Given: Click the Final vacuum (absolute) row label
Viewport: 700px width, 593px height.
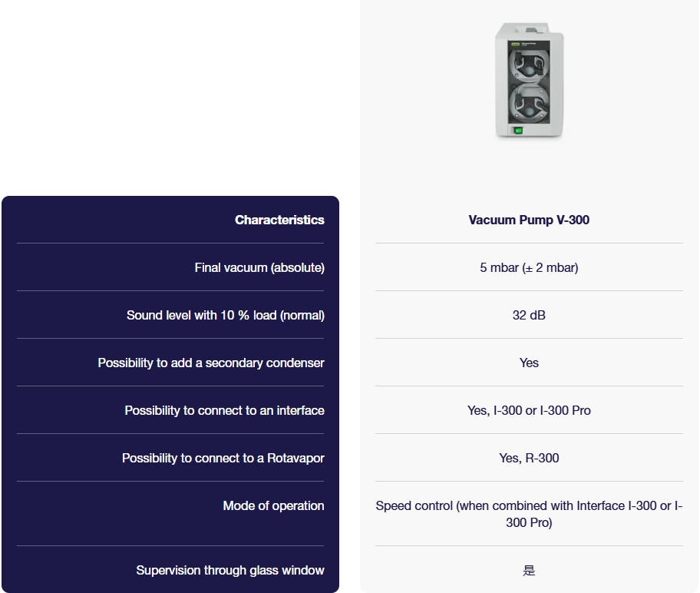Looking at the screenshot, I should (259, 267).
